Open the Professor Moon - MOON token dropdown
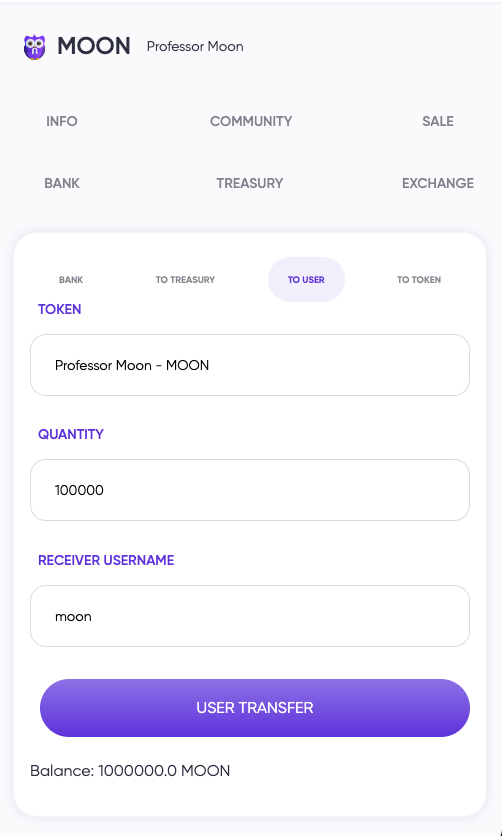The image size is (502, 836). click(250, 365)
